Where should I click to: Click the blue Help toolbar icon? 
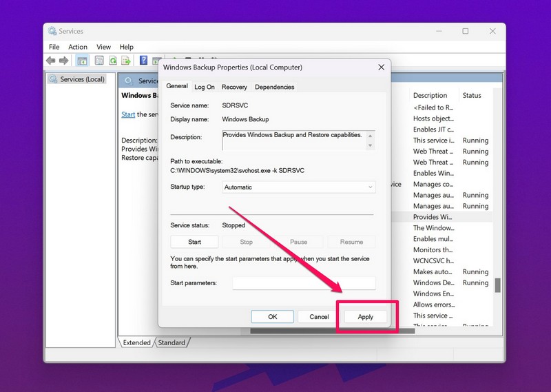coord(144,61)
